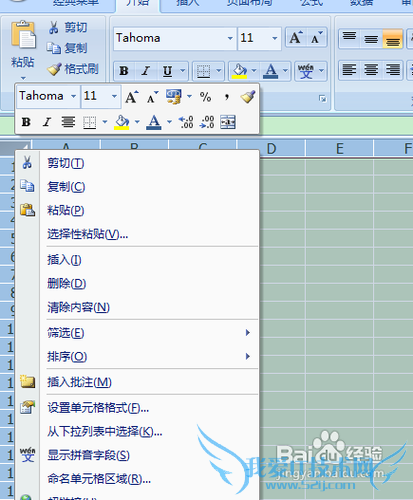Select Paste 粘贴(P) from context menu
Viewport: 413px width, 500px height.
(x=137, y=210)
